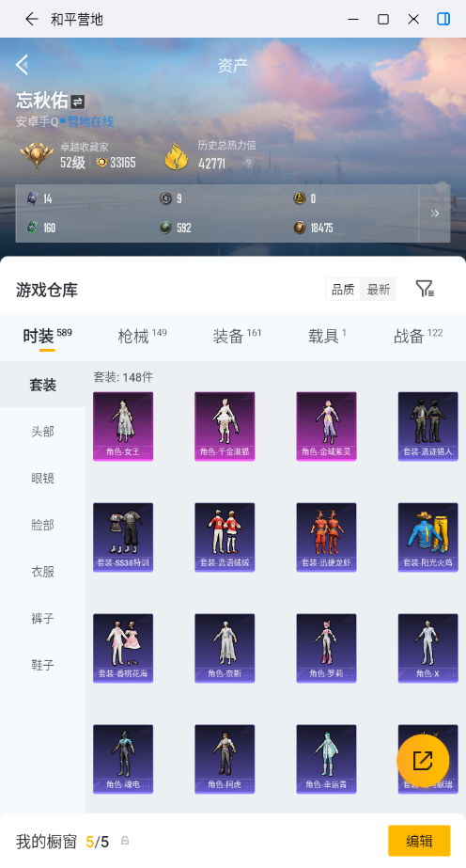466x868 pixels.
Task: Click the flame icon for 历史总热力值
Action: pyautogui.click(x=177, y=156)
